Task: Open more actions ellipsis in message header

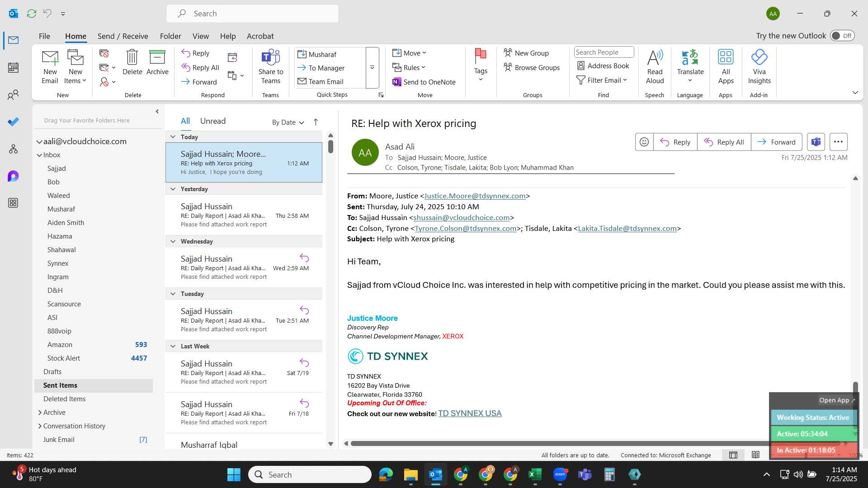Action: coord(838,142)
